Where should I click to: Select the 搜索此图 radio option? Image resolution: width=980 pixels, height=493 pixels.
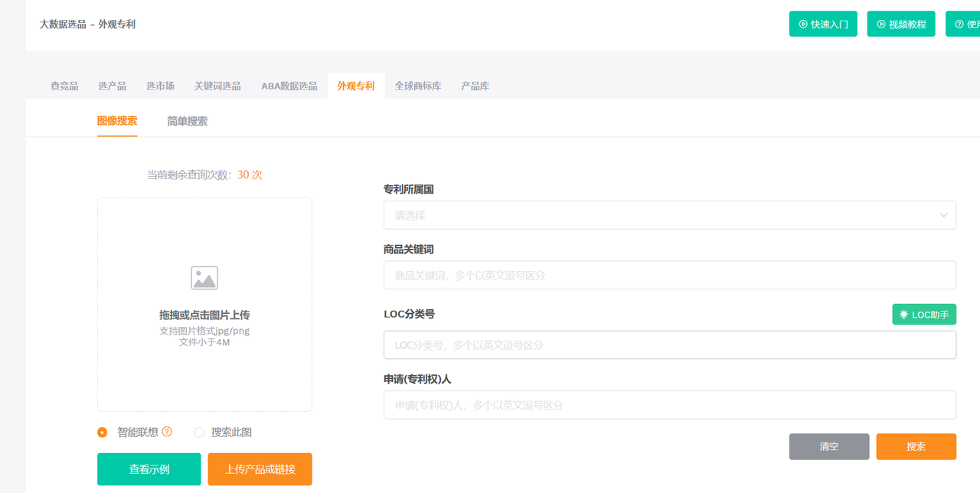click(199, 433)
